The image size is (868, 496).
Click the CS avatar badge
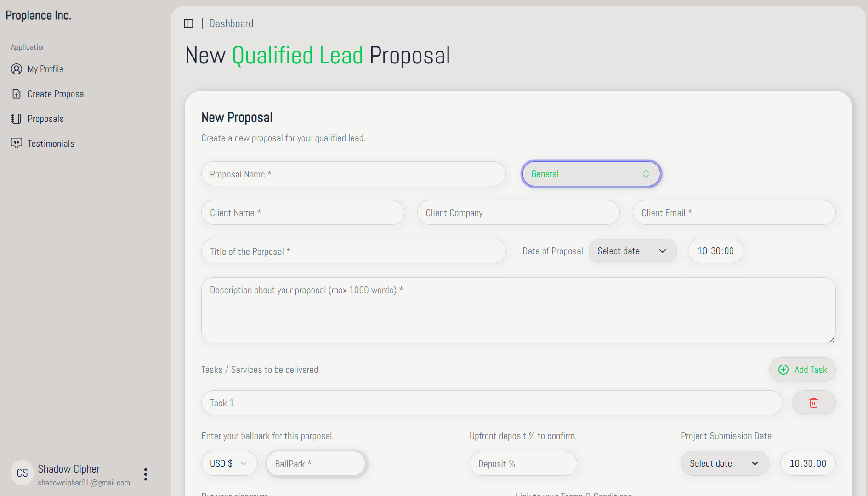[x=22, y=473]
